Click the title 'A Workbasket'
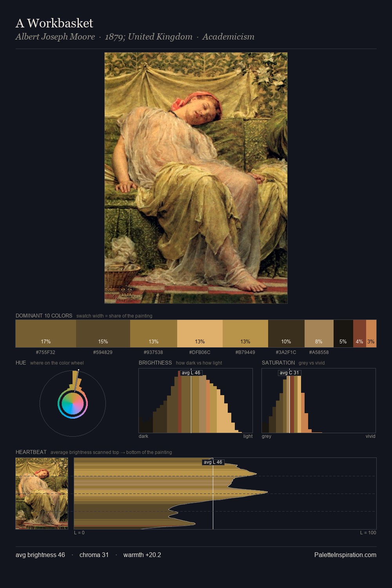Viewport: 392px width, 588px height. coord(54,23)
